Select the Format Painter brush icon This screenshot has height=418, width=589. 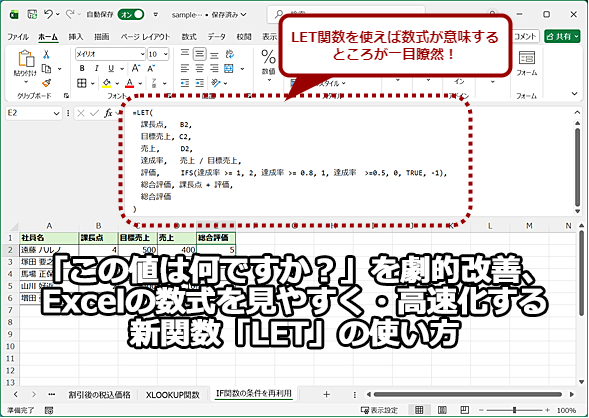click(x=46, y=83)
